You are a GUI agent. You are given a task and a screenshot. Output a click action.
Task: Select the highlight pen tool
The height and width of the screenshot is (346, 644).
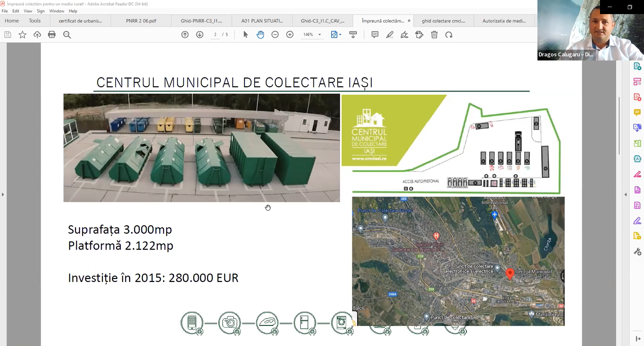coord(390,34)
